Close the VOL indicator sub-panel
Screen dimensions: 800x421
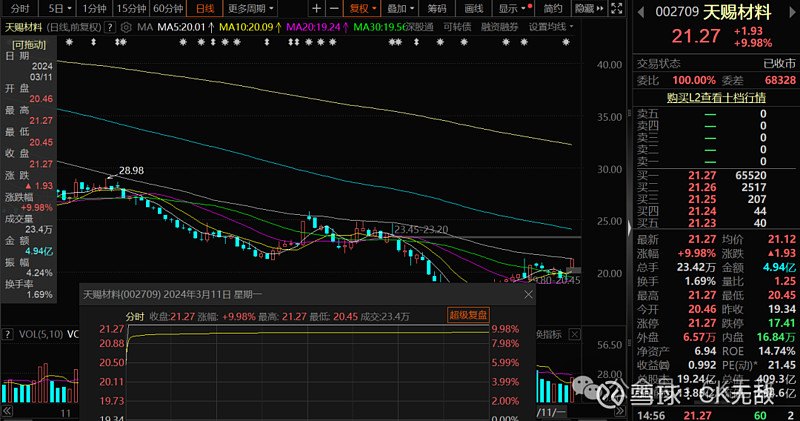(574, 334)
